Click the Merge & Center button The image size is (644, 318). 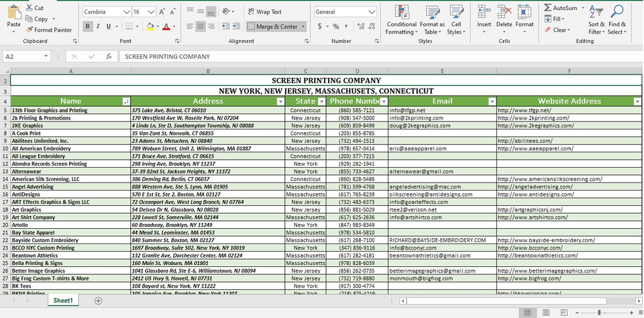pyautogui.click(x=272, y=27)
